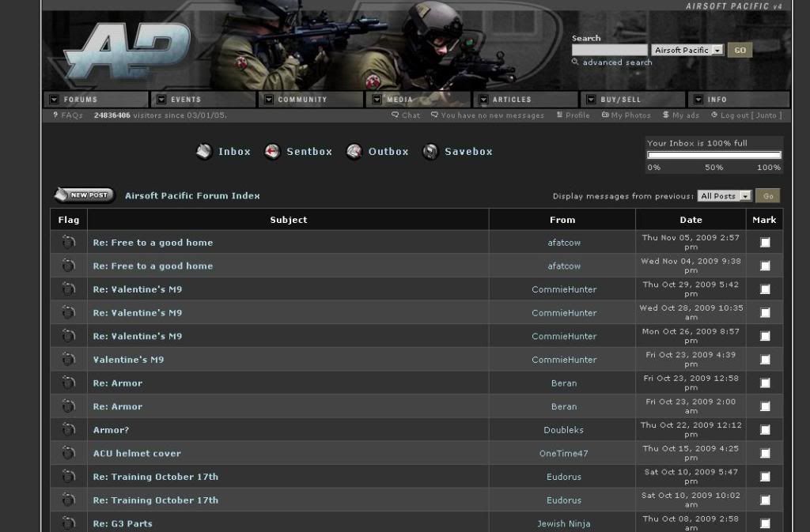View sender OneTime47's profile

pyautogui.click(x=563, y=453)
